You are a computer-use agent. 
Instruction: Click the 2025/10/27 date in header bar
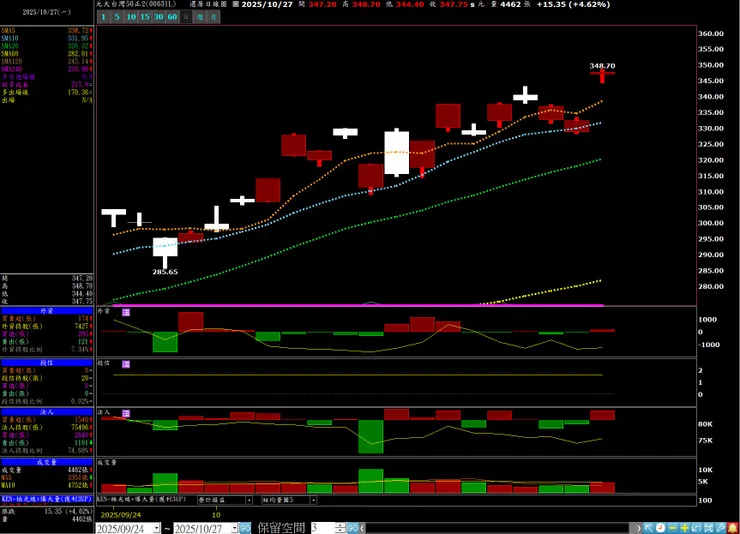(267, 4)
